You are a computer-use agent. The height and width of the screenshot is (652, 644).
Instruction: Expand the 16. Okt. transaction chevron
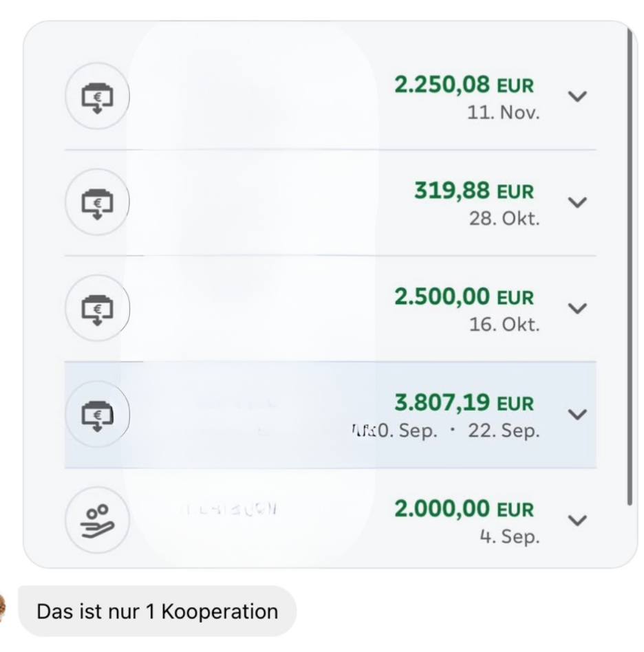click(x=577, y=309)
